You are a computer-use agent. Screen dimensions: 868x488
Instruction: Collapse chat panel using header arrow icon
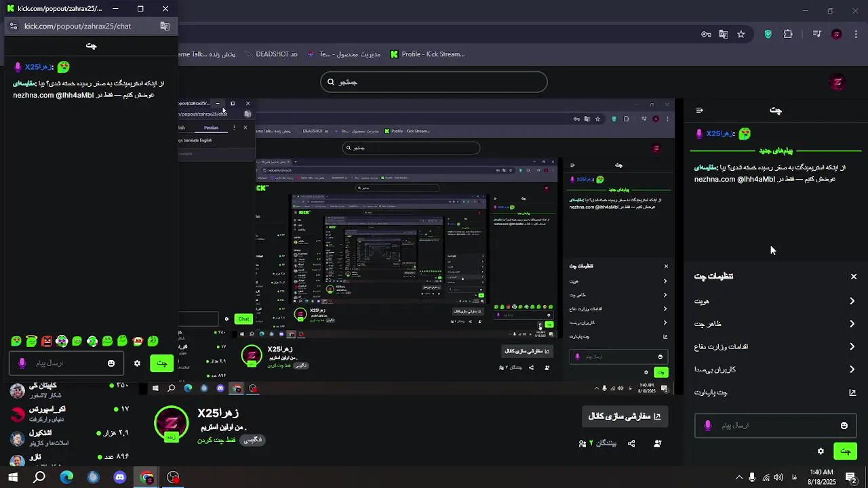coord(699,110)
